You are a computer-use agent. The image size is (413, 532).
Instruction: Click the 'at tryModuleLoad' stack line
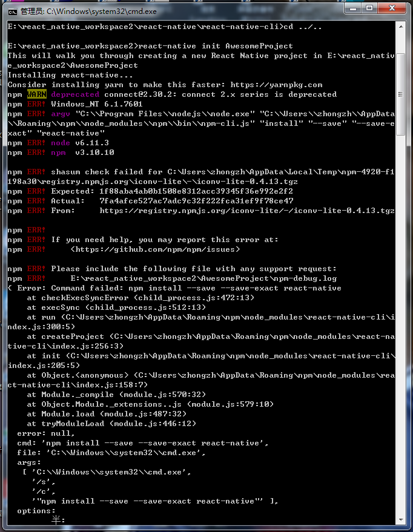coord(111,424)
